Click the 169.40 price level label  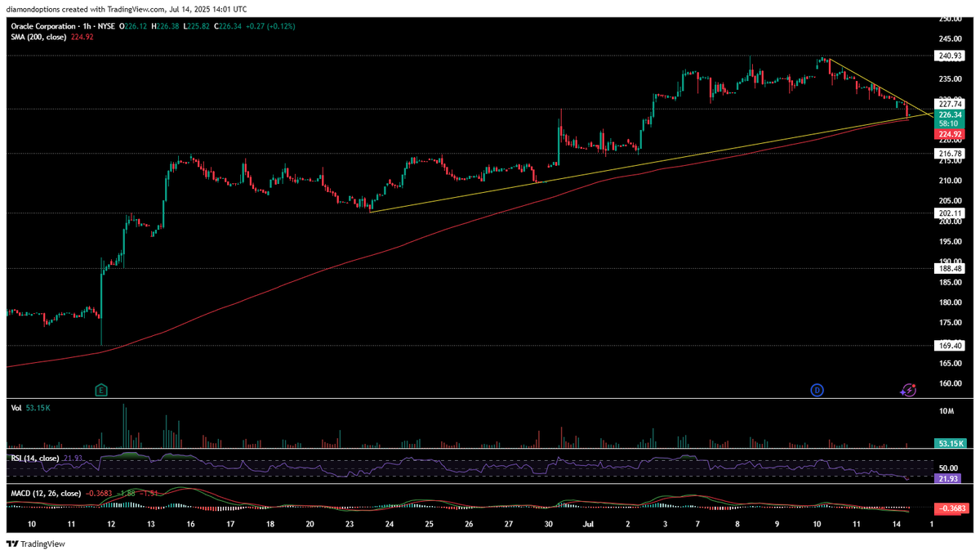[x=950, y=346]
